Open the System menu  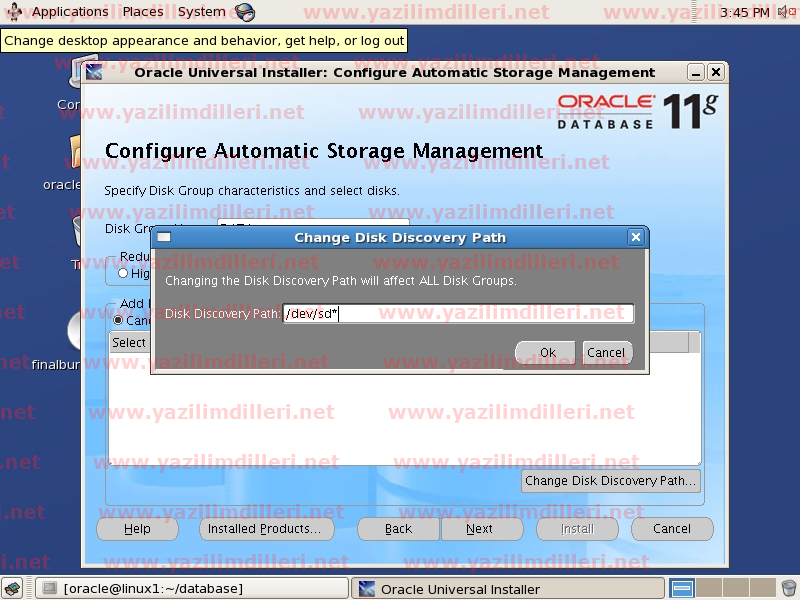pos(201,12)
